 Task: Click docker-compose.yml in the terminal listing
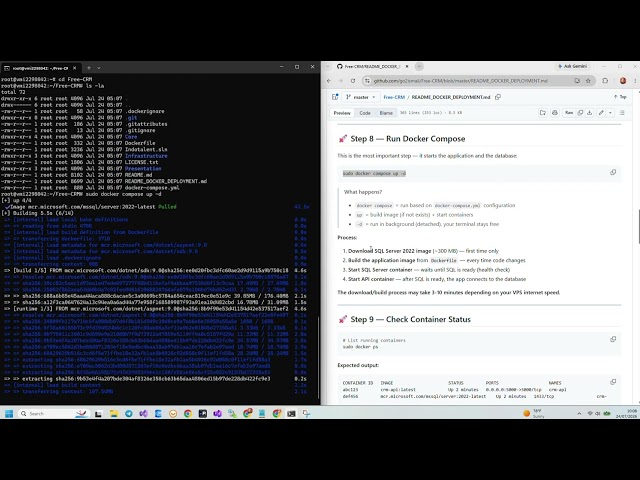tap(152, 188)
